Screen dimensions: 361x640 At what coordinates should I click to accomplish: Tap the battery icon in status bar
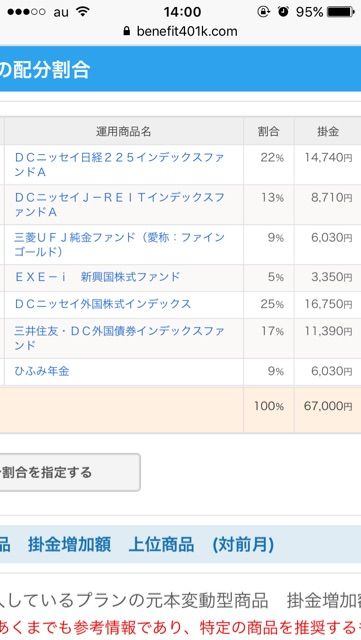(341, 12)
